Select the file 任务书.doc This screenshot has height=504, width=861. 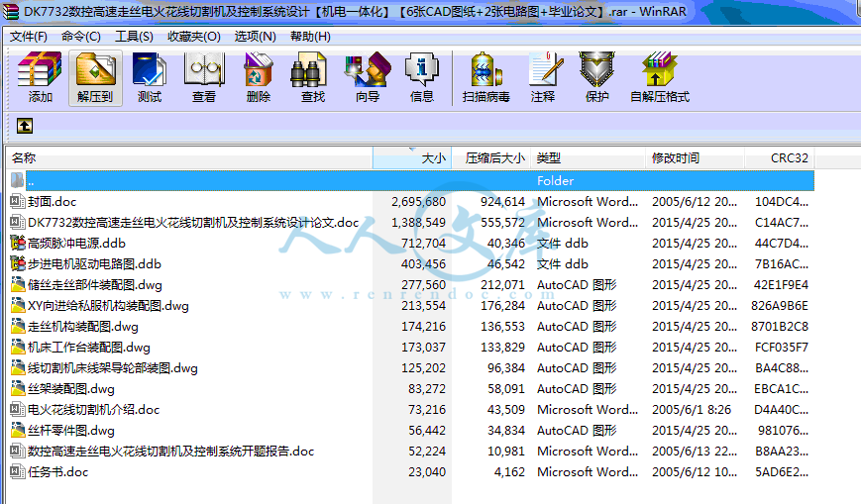58,471
